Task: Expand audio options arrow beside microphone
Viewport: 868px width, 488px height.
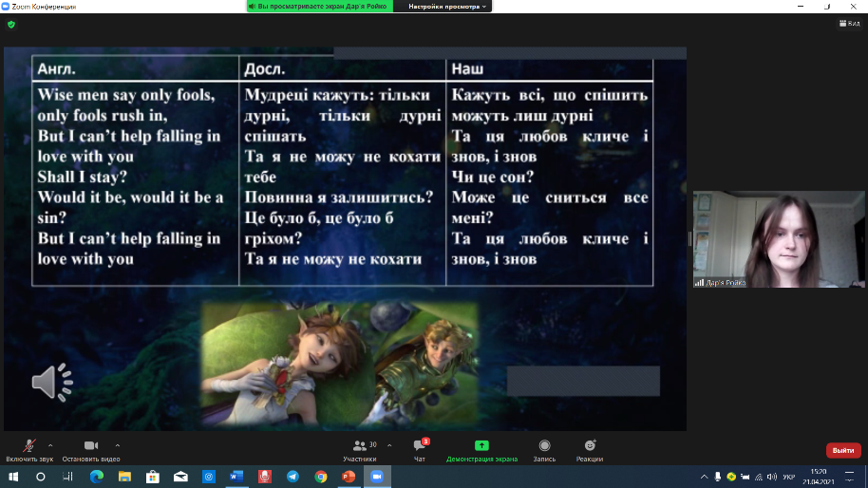Action: (50, 444)
